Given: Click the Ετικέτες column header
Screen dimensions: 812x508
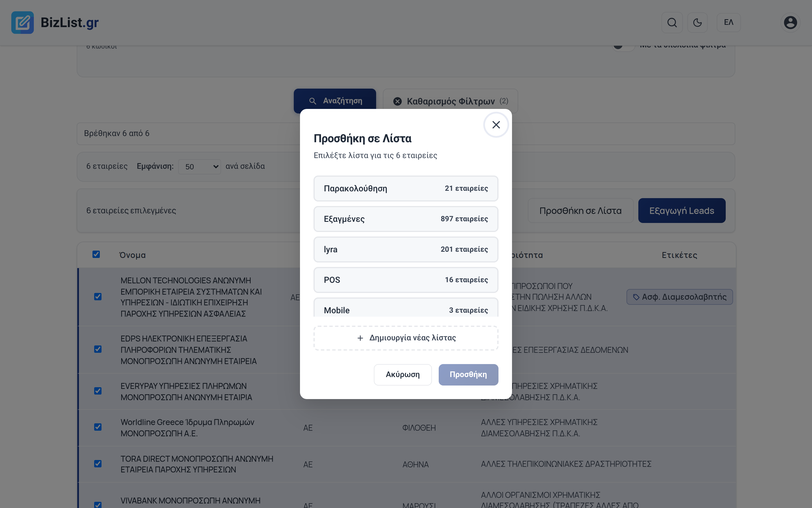Looking at the screenshot, I should (679, 255).
